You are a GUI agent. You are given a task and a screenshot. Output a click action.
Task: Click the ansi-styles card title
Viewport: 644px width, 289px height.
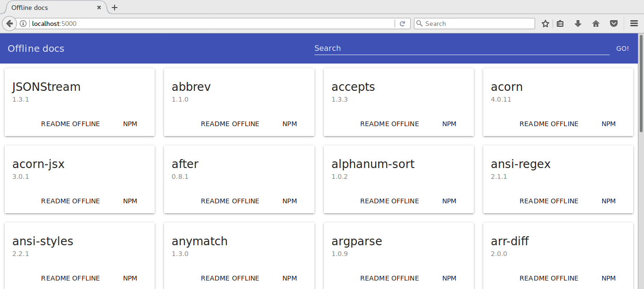pyautogui.click(x=43, y=241)
